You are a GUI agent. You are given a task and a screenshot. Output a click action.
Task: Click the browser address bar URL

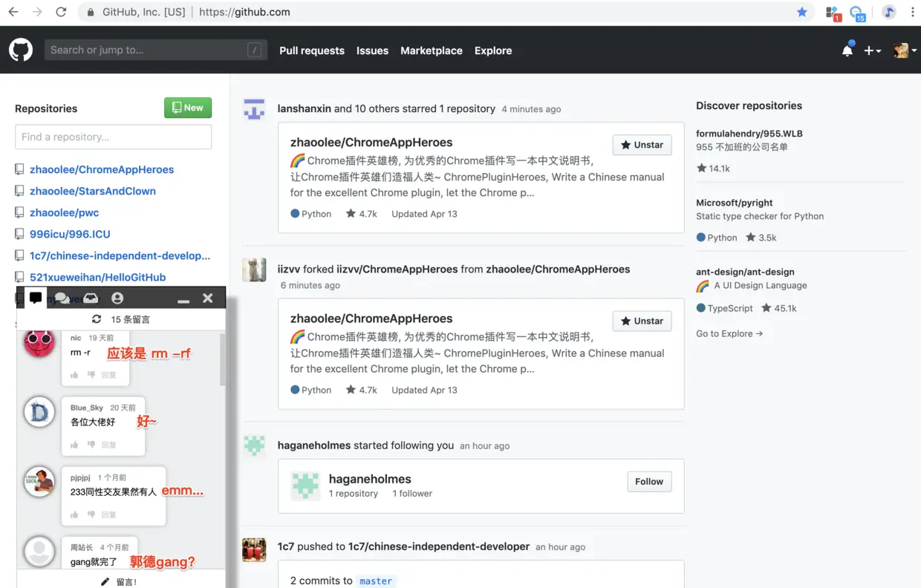click(x=244, y=12)
